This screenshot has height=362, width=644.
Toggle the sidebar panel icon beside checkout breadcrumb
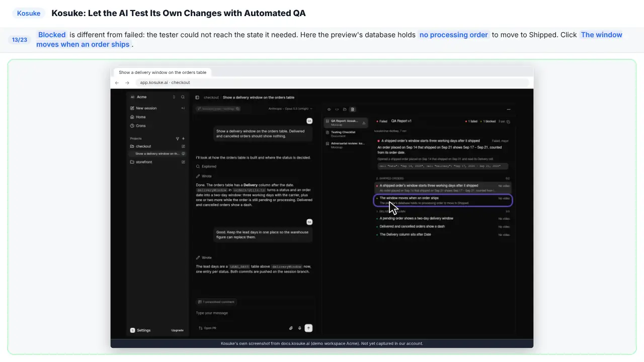[x=197, y=98]
